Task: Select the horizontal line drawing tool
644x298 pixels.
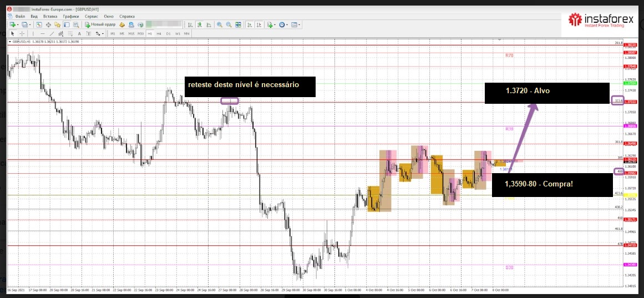Action: (42, 34)
